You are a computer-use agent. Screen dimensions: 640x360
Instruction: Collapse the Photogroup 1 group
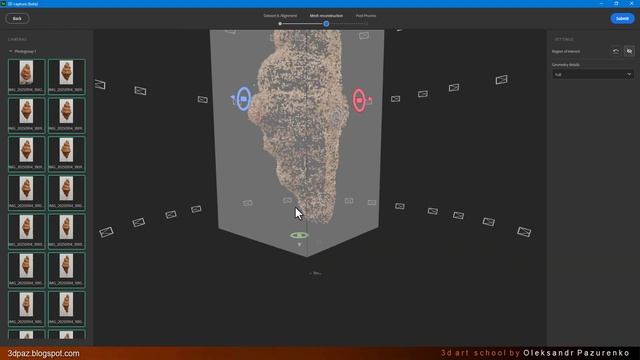tap(11, 51)
